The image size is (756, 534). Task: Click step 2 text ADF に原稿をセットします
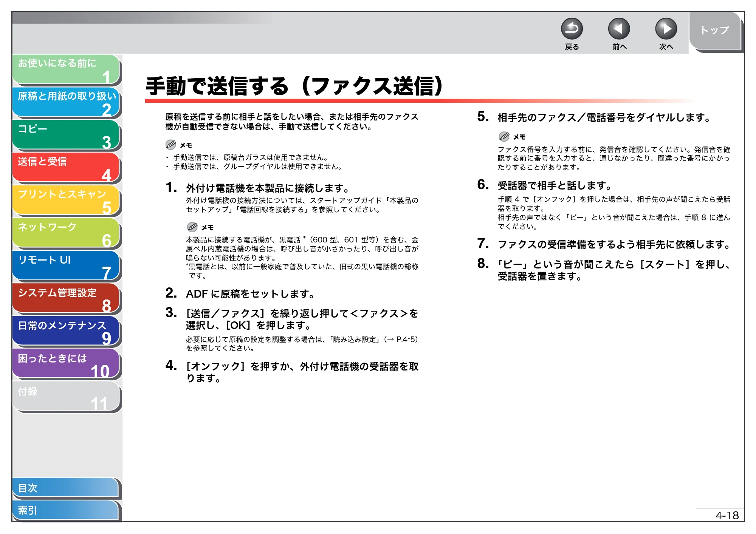click(250, 294)
